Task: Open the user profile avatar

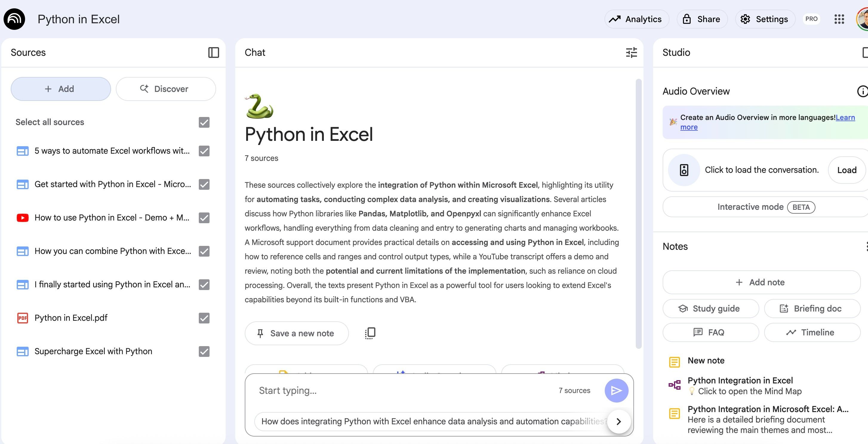Action: pos(862,19)
